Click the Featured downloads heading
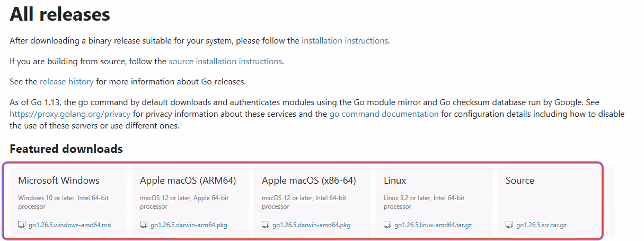 (x=66, y=149)
